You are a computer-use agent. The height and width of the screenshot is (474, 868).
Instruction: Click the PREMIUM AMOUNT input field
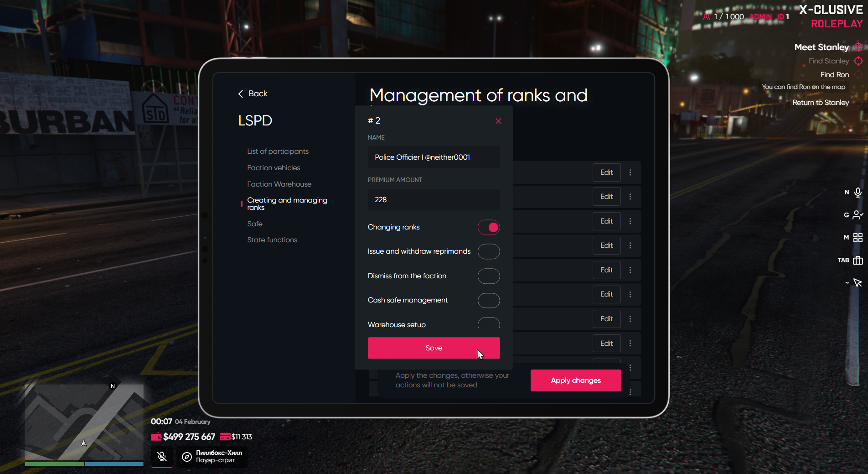click(x=434, y=200)
